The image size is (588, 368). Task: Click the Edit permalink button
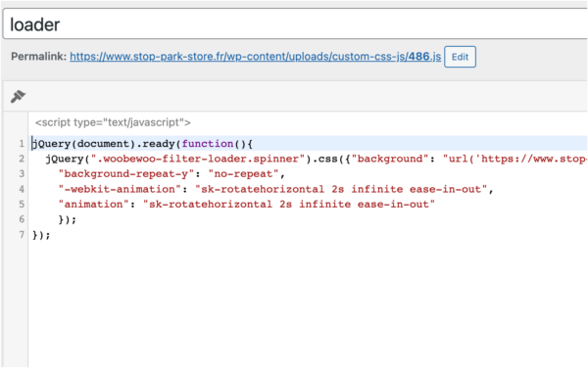(460, 57)
